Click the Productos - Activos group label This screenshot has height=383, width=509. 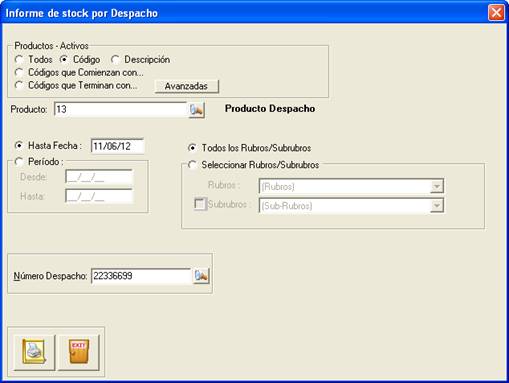coord(52,46)
